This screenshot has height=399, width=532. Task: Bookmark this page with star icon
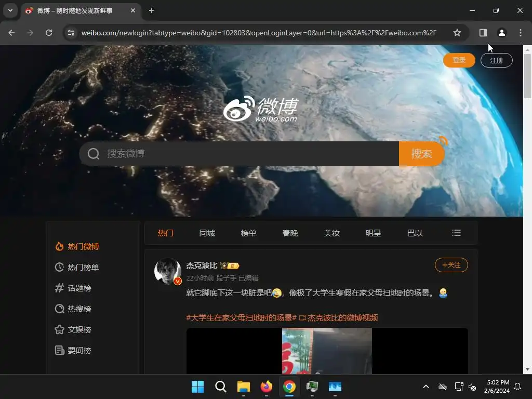457,33
